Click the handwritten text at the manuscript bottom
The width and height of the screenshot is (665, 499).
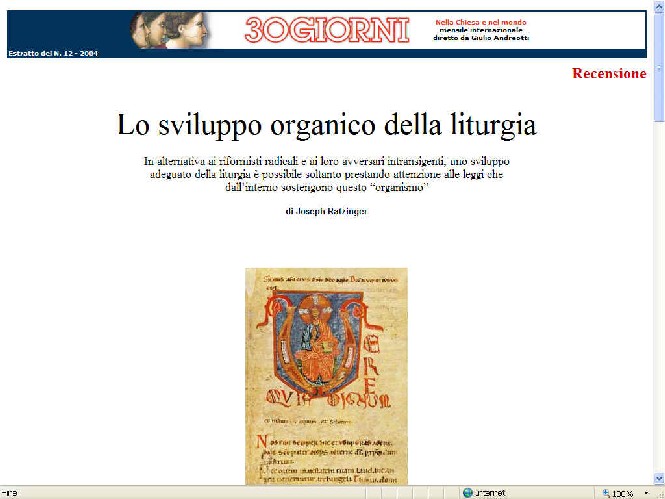326,460
